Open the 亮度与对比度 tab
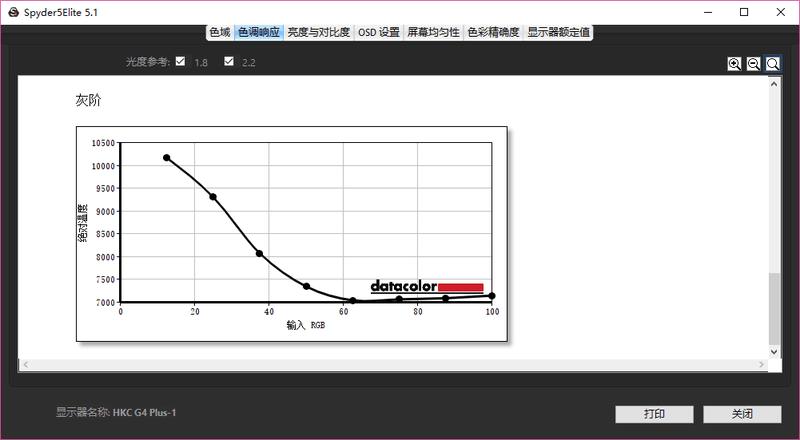The height and width of the screenshot is (440, 800). point(318,32)
